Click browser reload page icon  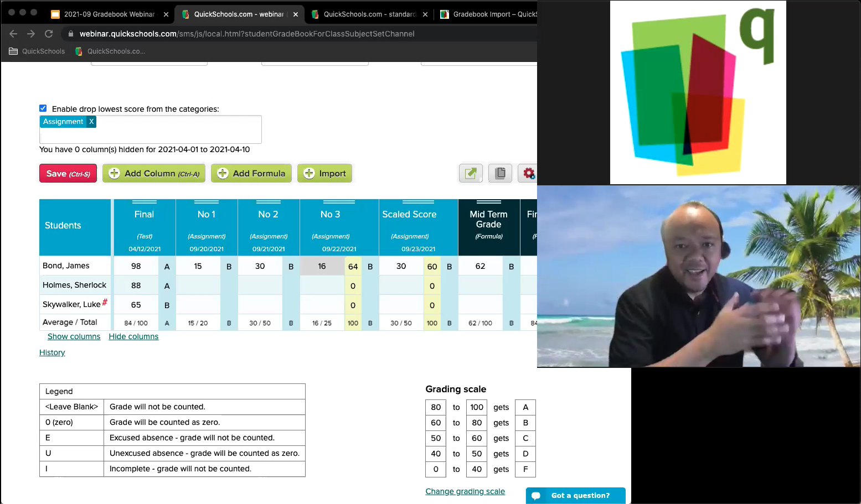coord(49,34)
